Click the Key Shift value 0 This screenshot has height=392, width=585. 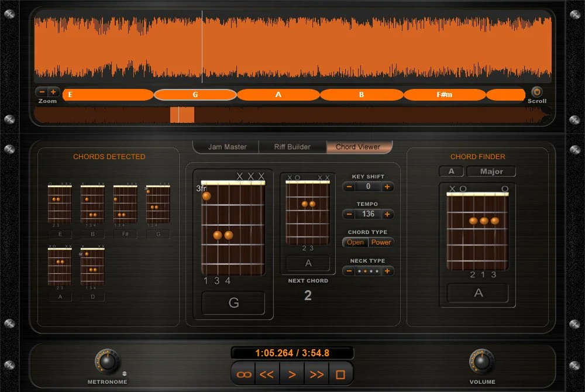point(368,187)
